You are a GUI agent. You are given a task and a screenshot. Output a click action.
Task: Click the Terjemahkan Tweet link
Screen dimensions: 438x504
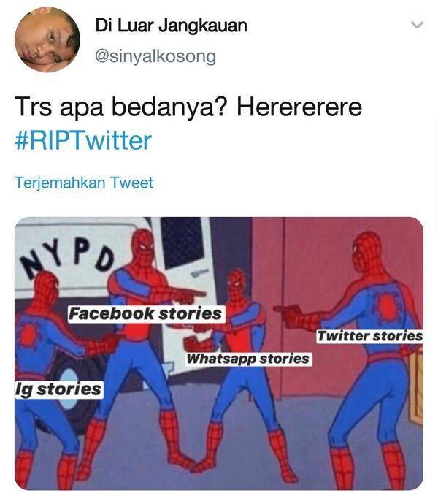84,183
